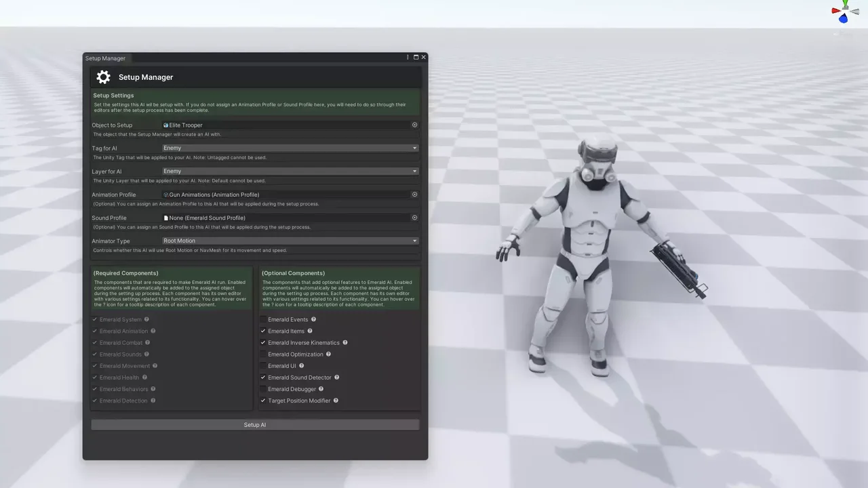
Task: Open object picker for Object to Setup
Action: 414,125
